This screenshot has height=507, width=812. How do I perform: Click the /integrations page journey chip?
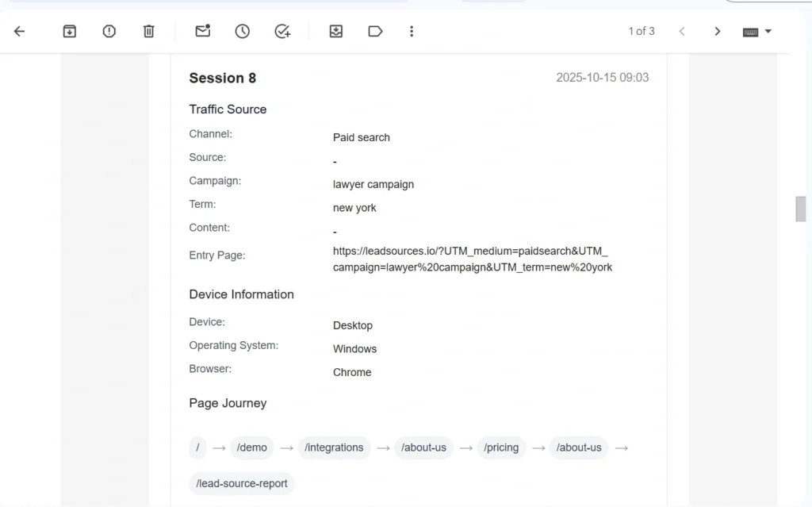334,447
